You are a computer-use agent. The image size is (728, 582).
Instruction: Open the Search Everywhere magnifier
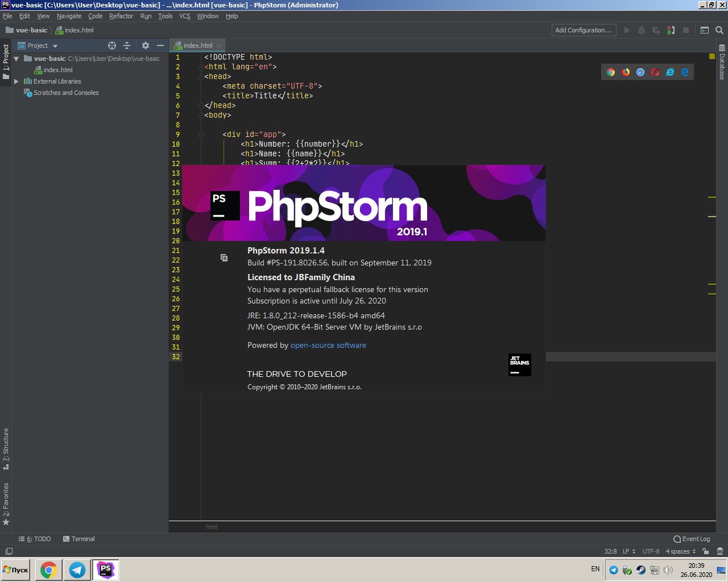pyautogui.click(x=719, y=30)
